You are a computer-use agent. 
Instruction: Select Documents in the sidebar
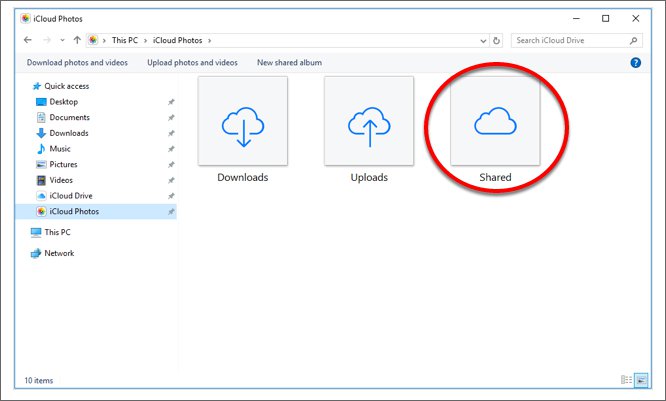pyautogui.click(x=63, y=118)
